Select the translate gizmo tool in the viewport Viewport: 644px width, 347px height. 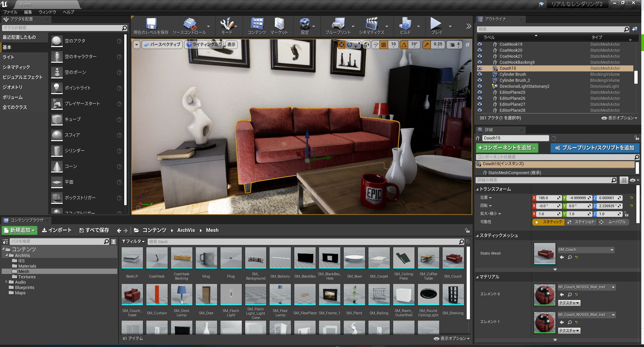click(x=341, y=44)
